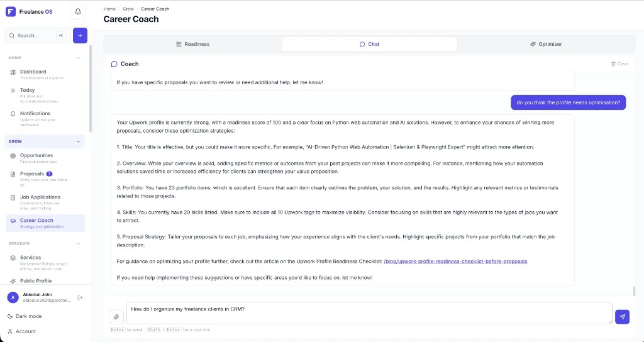Click into the chat message input box
644x342 pixels.
pos(369,313)
